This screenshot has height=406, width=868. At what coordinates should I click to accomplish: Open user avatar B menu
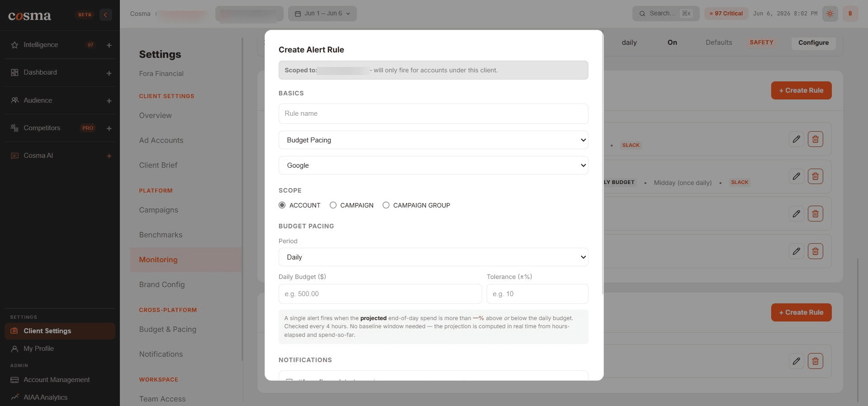pos(850,14)
